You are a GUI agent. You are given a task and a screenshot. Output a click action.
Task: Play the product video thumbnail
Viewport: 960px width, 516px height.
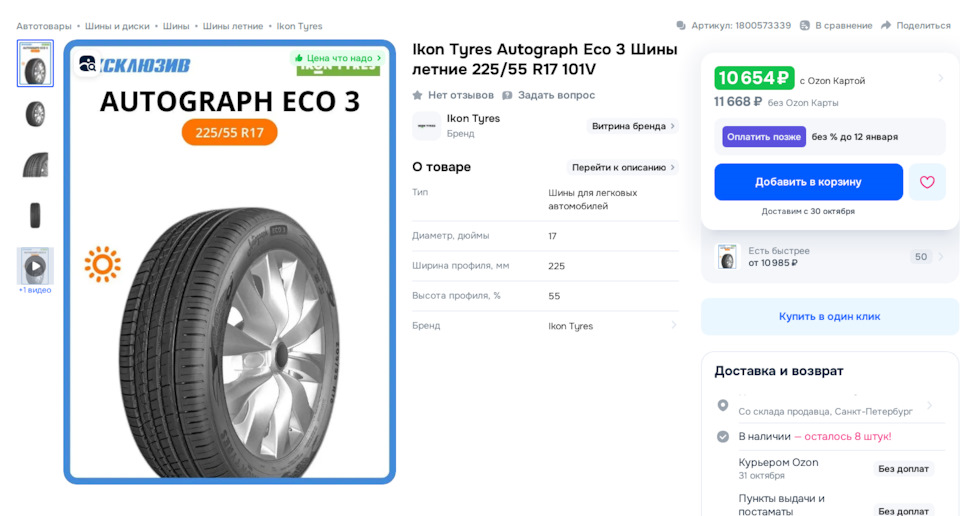pyautogui.click(x=35, y=266)
